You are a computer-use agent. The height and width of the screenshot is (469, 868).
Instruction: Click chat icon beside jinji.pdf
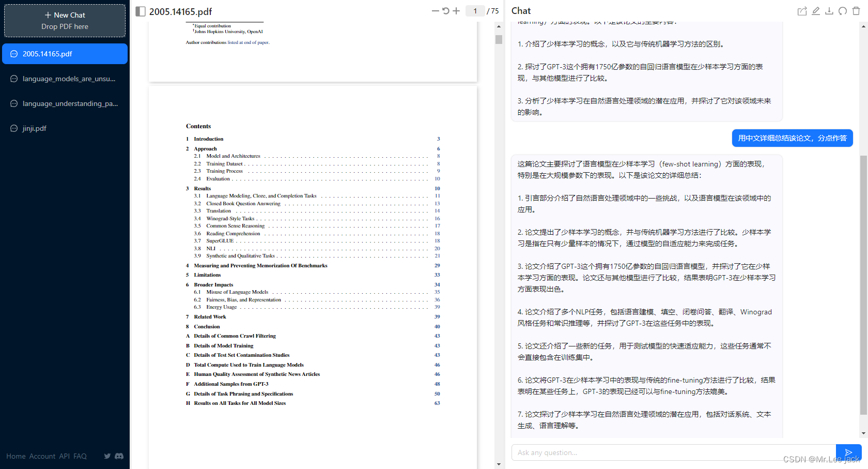click(x=14, y=128)
